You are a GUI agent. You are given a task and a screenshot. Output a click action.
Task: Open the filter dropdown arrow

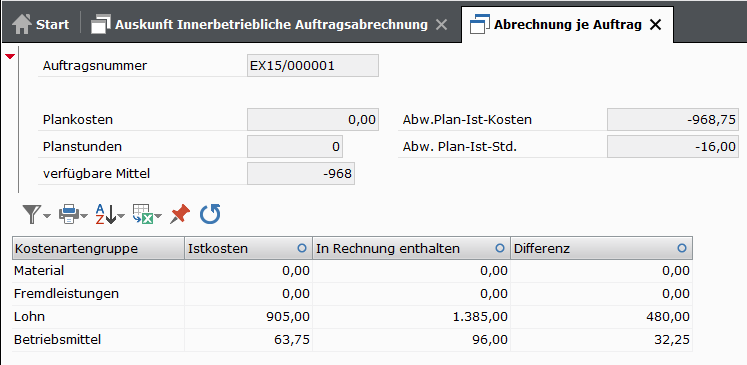pyautogui.click(x=47, y=217)
